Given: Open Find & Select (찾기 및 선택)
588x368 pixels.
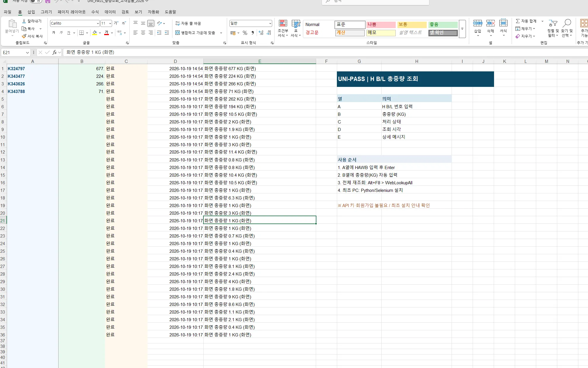Looking at the screenshot, I should [567, 28].
